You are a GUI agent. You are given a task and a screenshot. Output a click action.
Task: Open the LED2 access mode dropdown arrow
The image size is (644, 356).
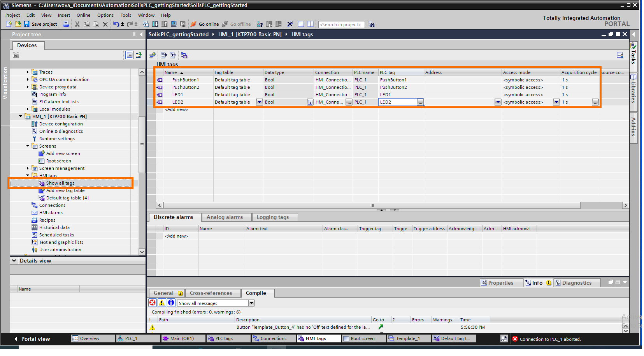coord(556,102)
